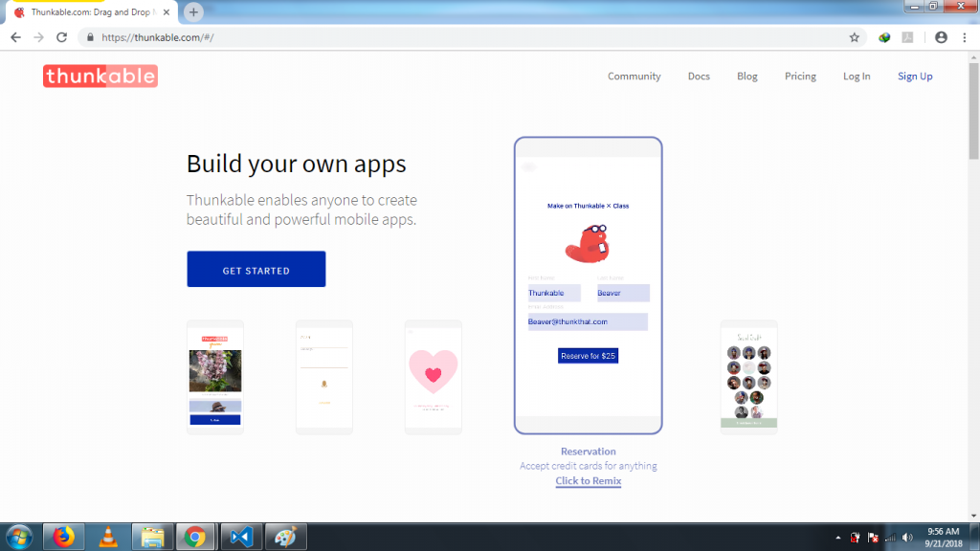
Task: Open the Docs page
Action: tap(699, 77)
